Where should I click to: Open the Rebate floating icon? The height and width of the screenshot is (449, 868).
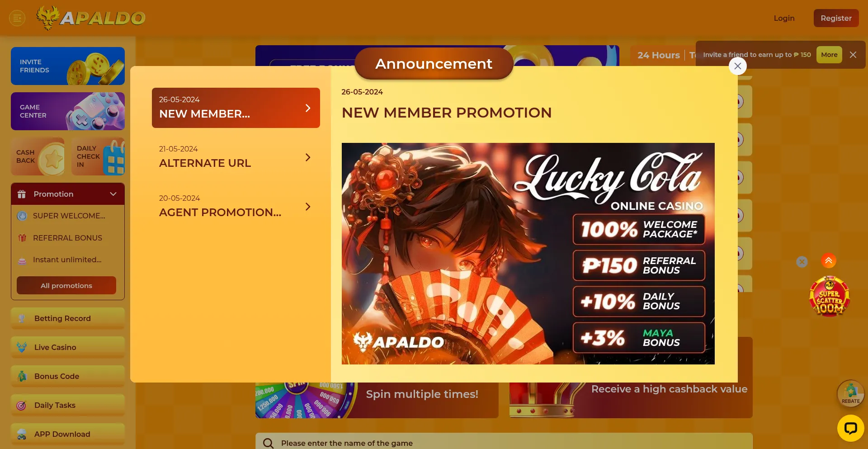tap(850, 394)
